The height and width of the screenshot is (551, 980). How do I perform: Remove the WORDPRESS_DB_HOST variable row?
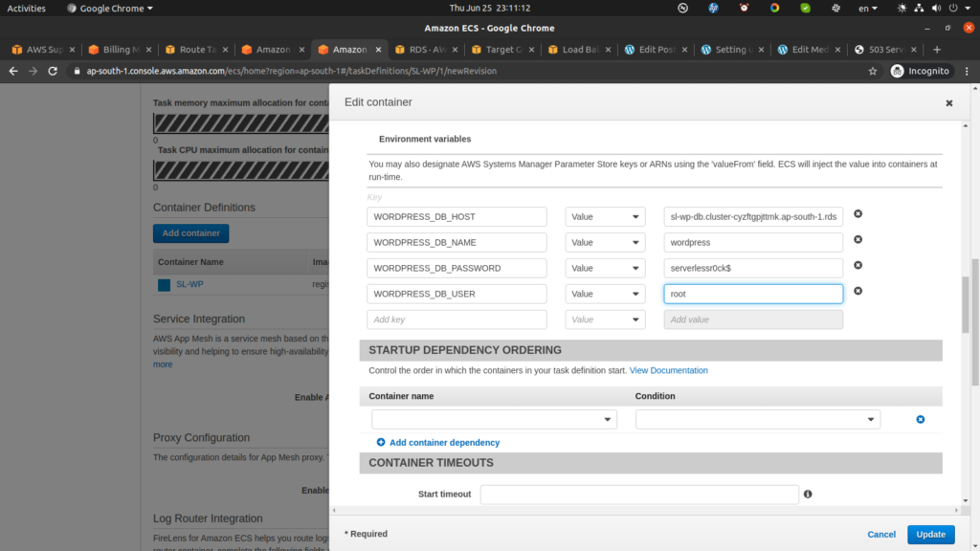tap(858, 213)
